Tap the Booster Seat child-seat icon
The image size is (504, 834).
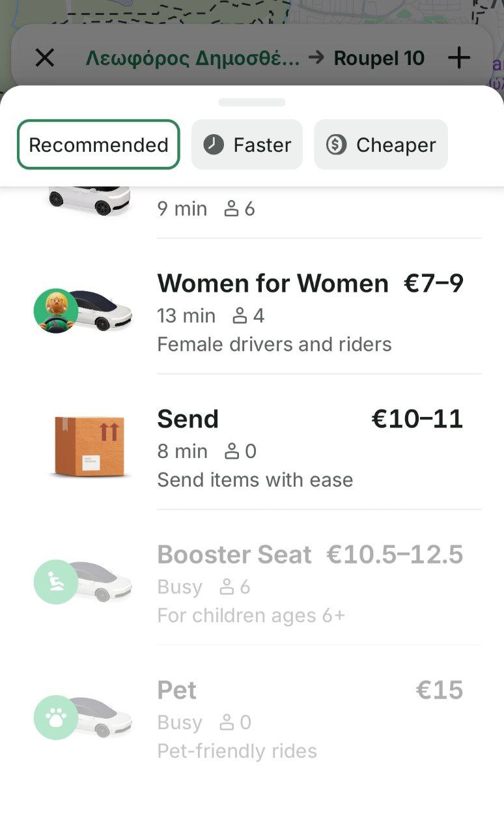(x=56, y=582)
